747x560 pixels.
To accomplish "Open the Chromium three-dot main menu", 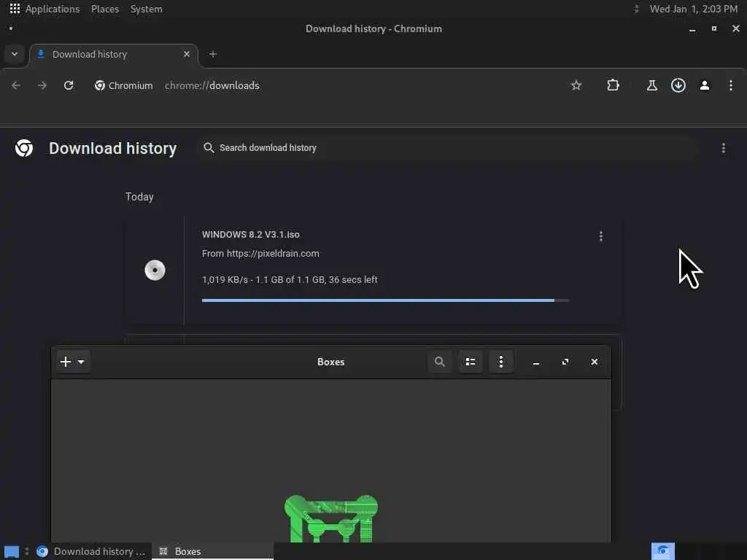I will pyautogui.click(x=731, y=85).
